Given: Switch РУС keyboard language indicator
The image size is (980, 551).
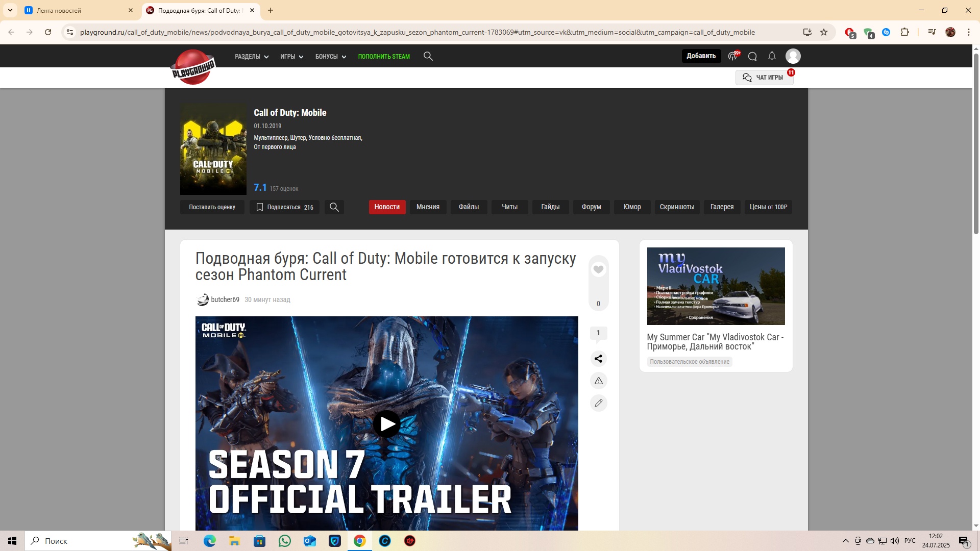Looking at the screenshot, I should 910,541.
